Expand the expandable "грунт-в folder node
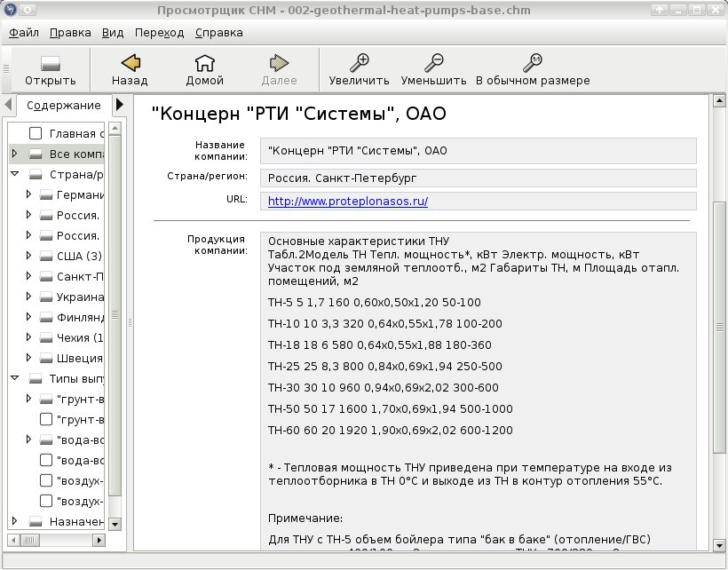The image size is (728, 570). pyautogui.click(x=28, y=399)
